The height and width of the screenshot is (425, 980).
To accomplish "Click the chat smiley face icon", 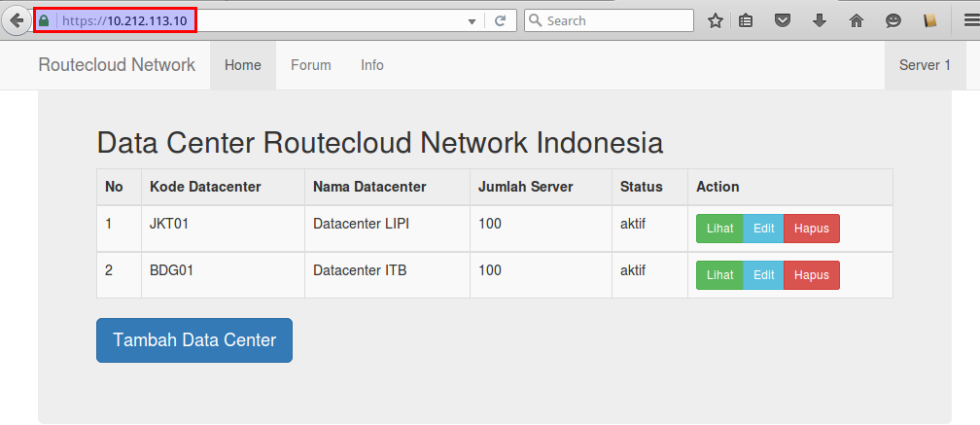I will pos(893,21).
